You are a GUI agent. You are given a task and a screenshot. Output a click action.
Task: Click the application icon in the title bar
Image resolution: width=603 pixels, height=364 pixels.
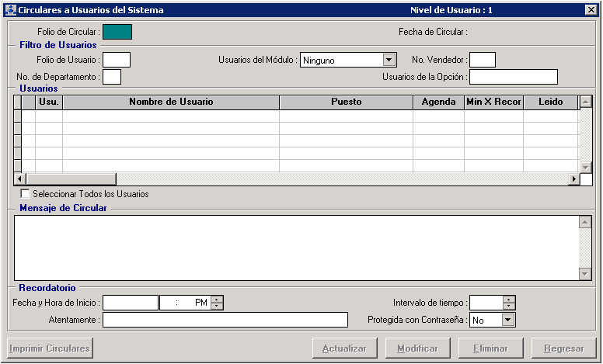[x=10, y=10]
